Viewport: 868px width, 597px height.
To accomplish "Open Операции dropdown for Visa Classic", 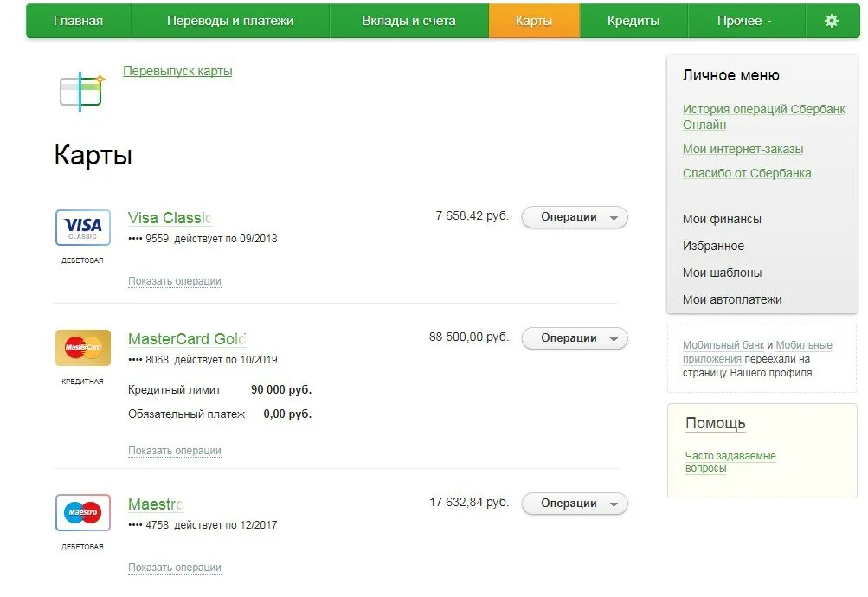I will coord(575,217).
